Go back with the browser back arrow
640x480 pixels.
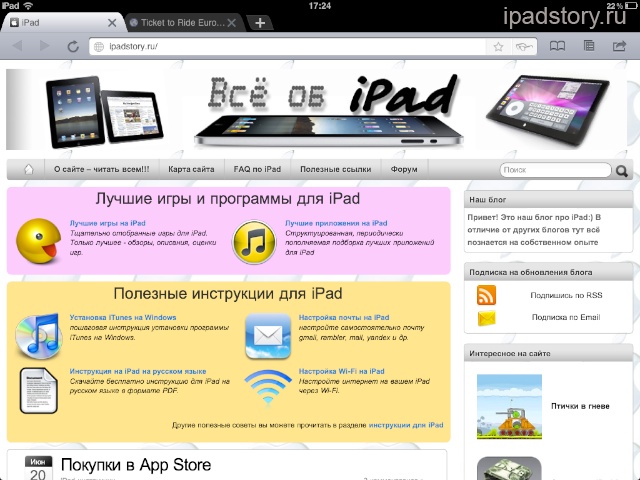17,46
